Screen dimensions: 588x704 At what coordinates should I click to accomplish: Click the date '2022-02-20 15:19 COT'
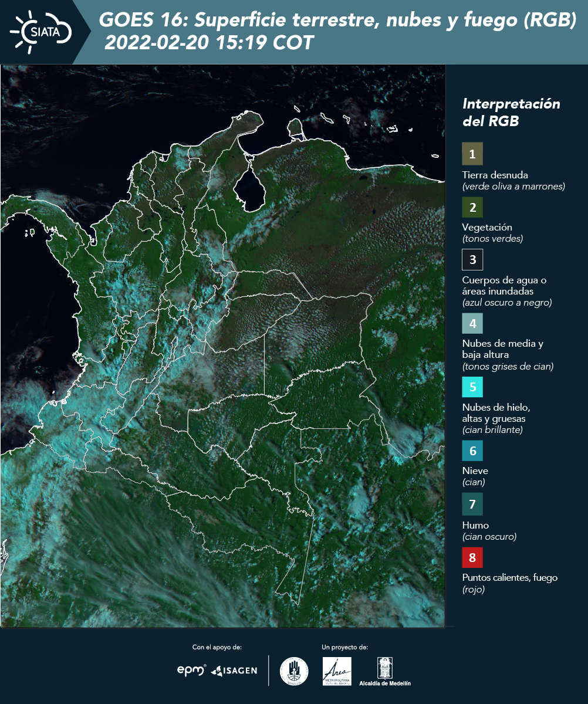point(209,43)
